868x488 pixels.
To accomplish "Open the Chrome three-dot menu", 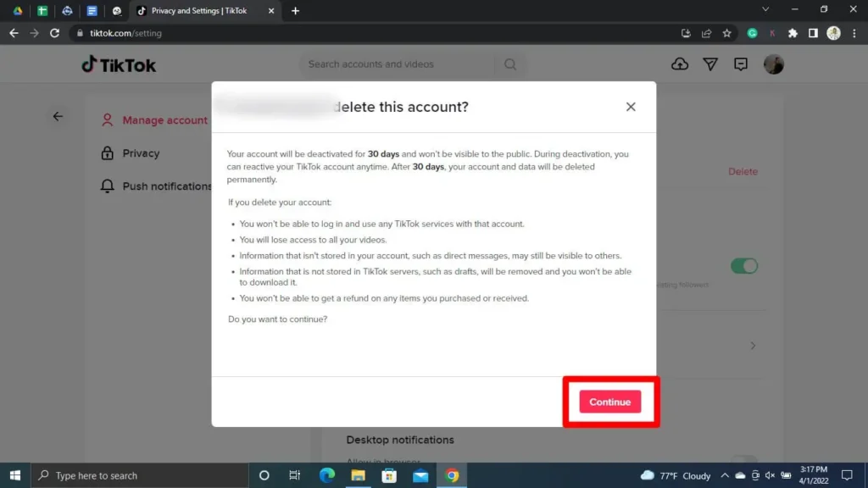I will (x=854, y=33).
